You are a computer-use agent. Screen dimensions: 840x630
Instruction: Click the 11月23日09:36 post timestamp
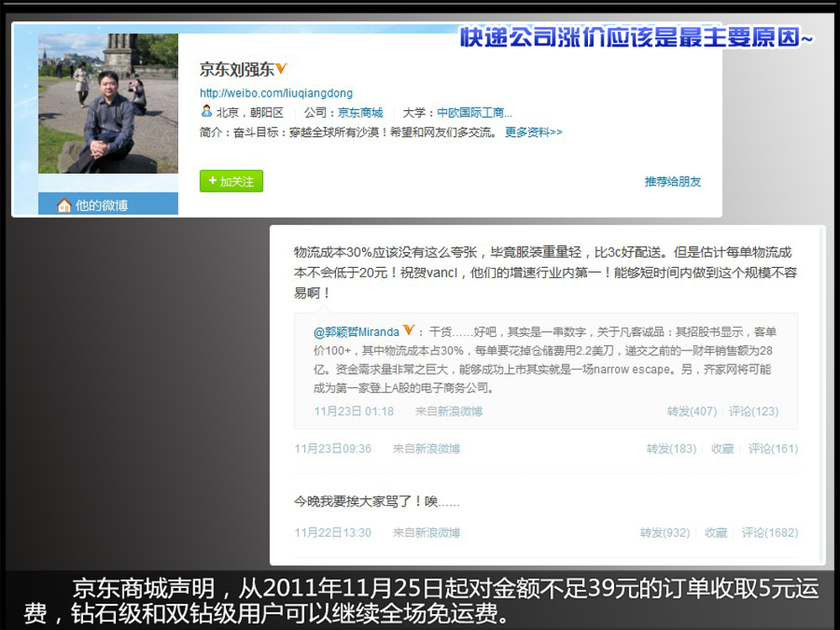tap(333, 449)
